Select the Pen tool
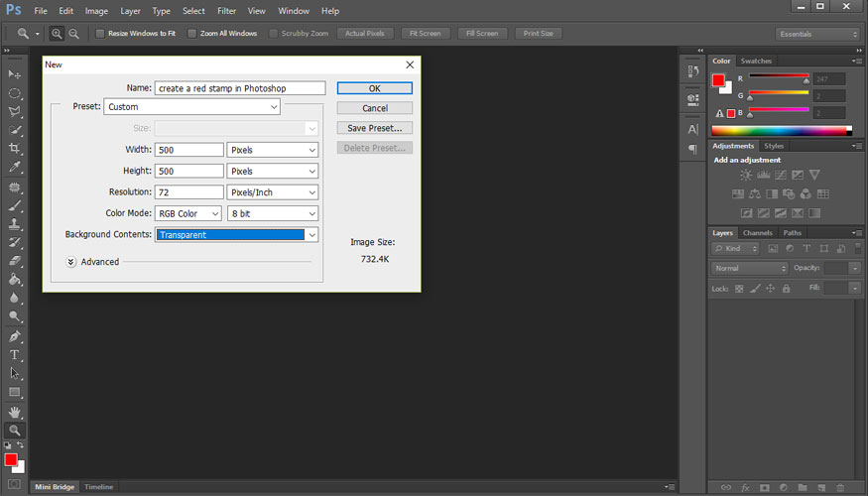Image resolution: width=868 pixels, height=496 pixels. pyautogui.click(x=15, y=336)
